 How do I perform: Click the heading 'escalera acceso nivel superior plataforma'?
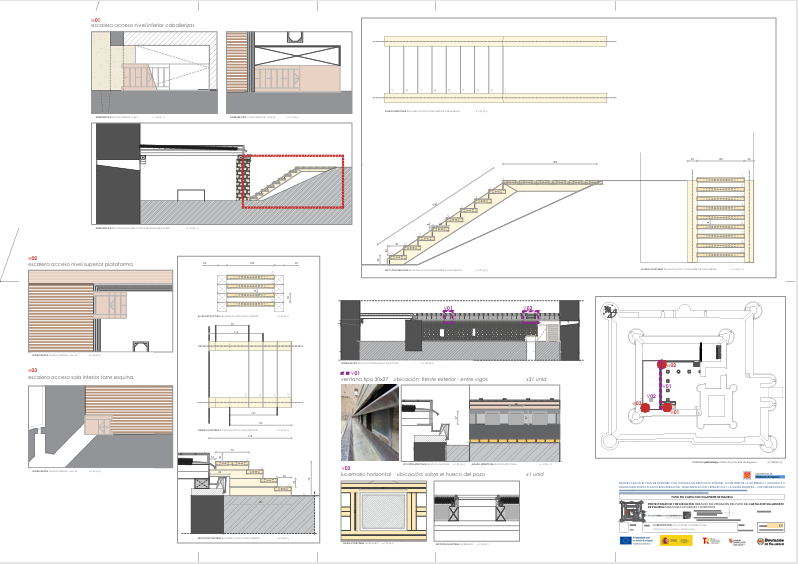tap(85, 266)
